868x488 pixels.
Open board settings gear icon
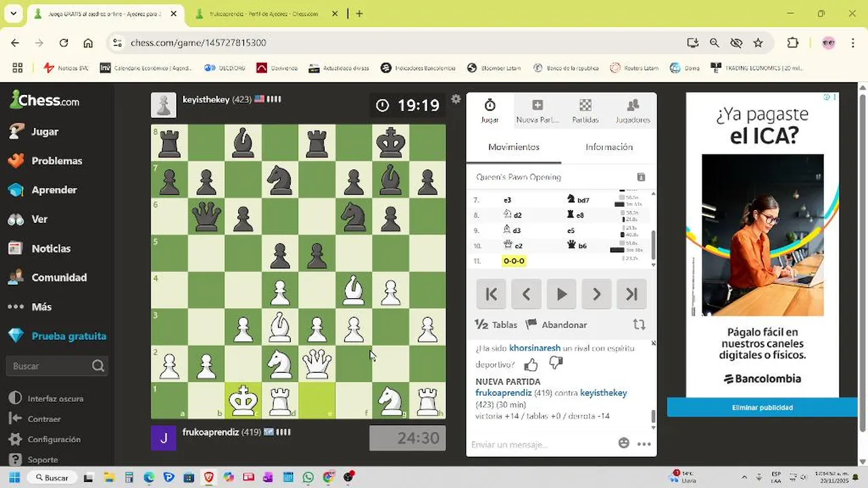(456, 99)
